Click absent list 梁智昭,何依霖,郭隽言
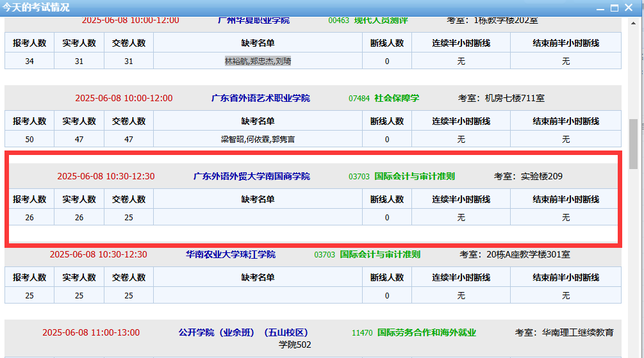 tap(258, 139)
